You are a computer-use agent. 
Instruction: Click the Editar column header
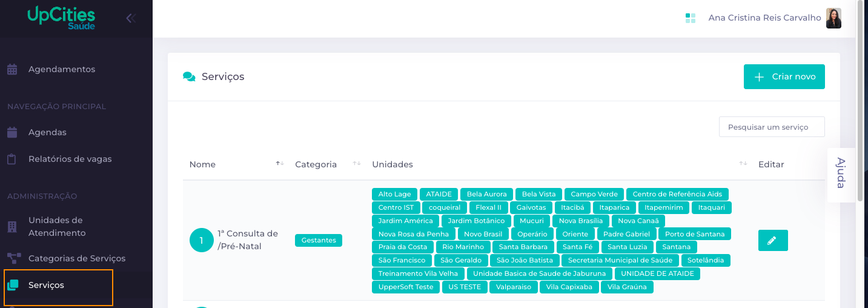(x=771, y=164)
